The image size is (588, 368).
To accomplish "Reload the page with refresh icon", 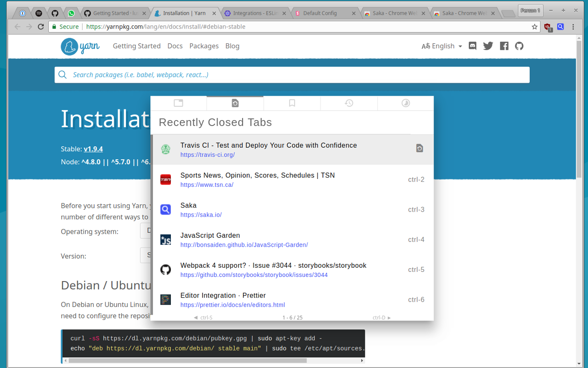I will (x=41, y=27).
